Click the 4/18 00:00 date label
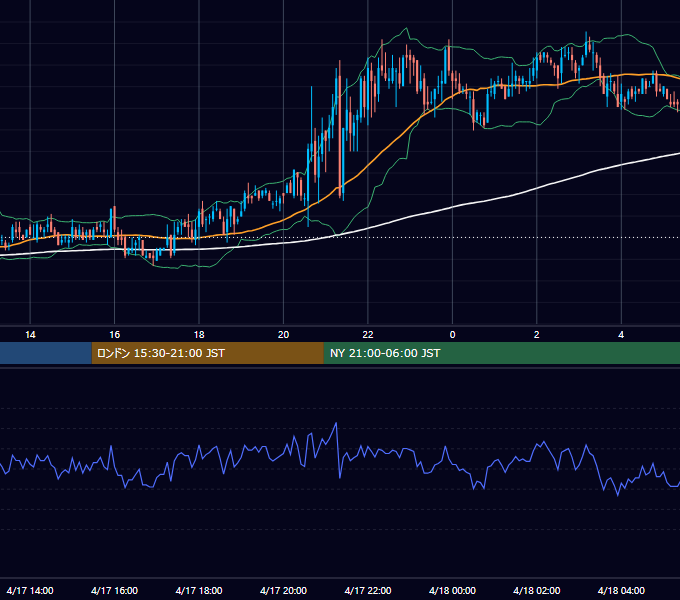This screenshot has width=680, height=600. (452, 590)
